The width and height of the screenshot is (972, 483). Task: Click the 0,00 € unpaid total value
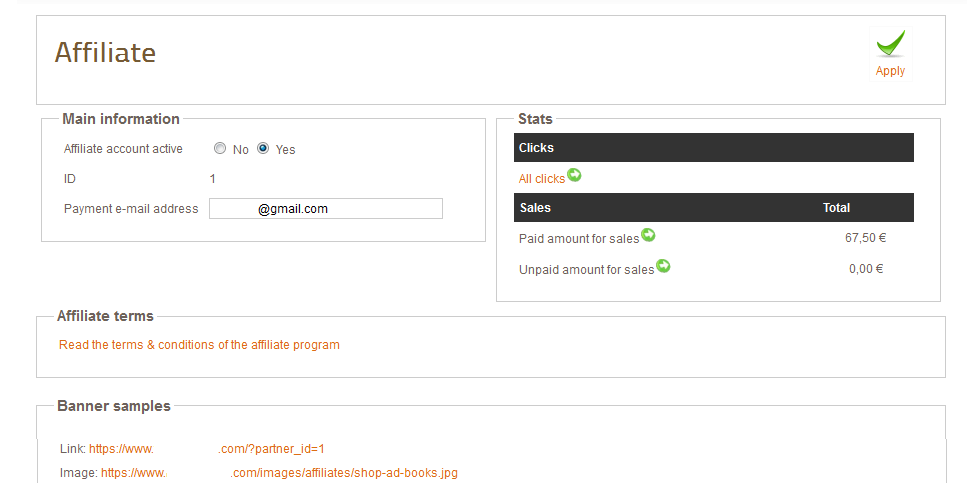(x=867, y=269)
